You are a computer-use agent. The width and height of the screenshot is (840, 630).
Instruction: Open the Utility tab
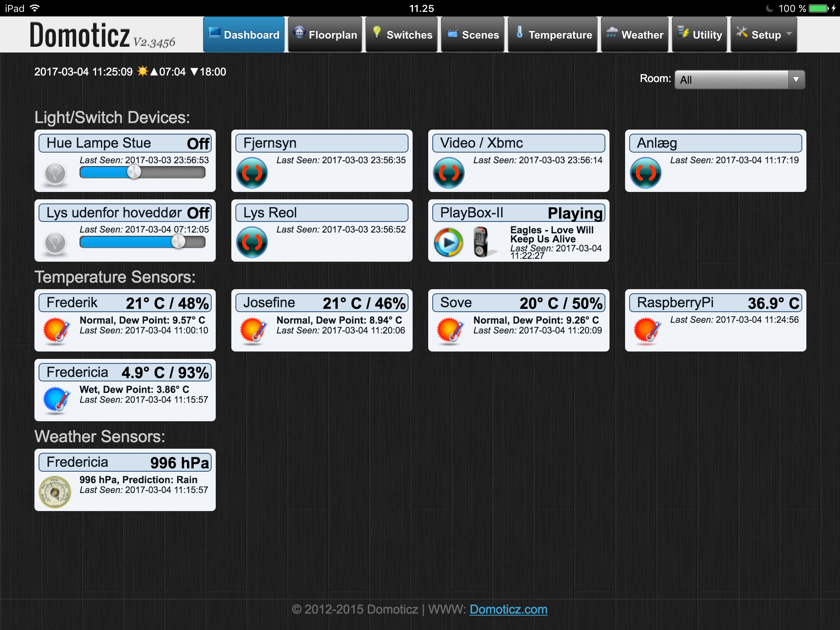699,34
